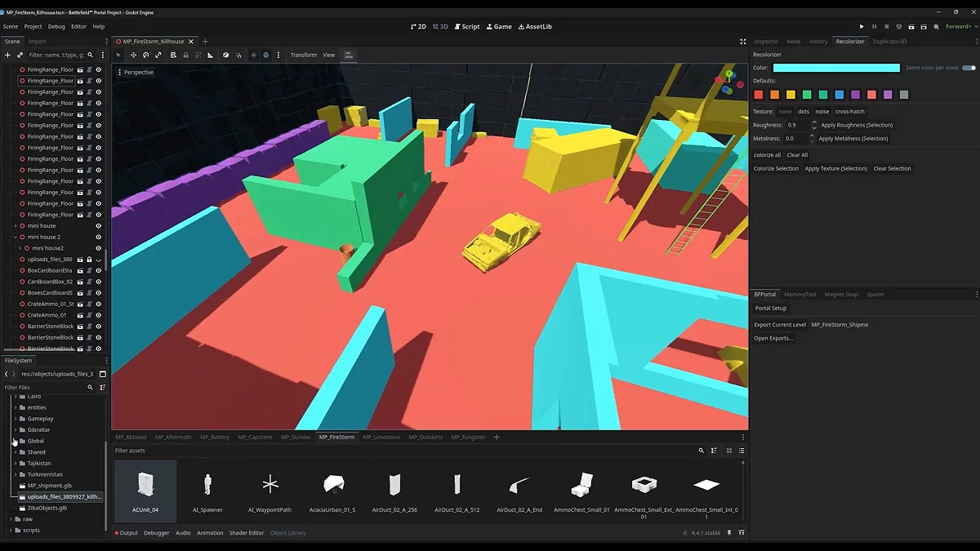Toggle distraction-free mode expand icon
Image resolution: width=980 pixels, height=551 pixels.
click(742, 41)
